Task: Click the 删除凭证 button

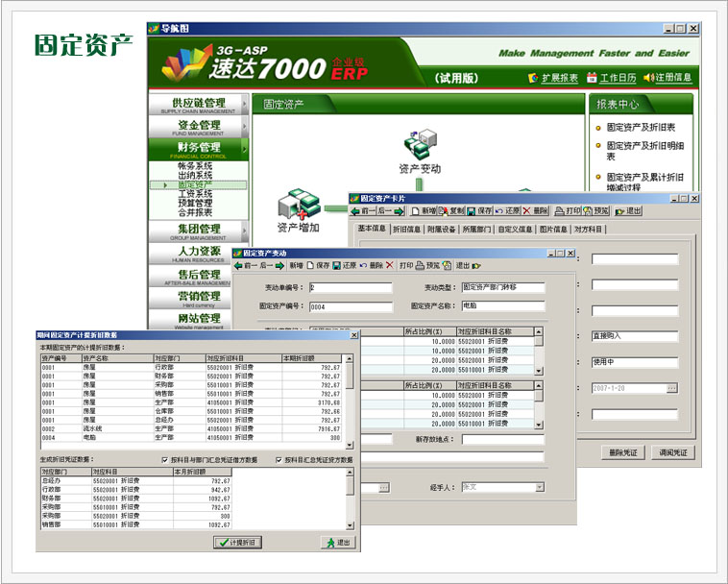Action: point(623,452)
